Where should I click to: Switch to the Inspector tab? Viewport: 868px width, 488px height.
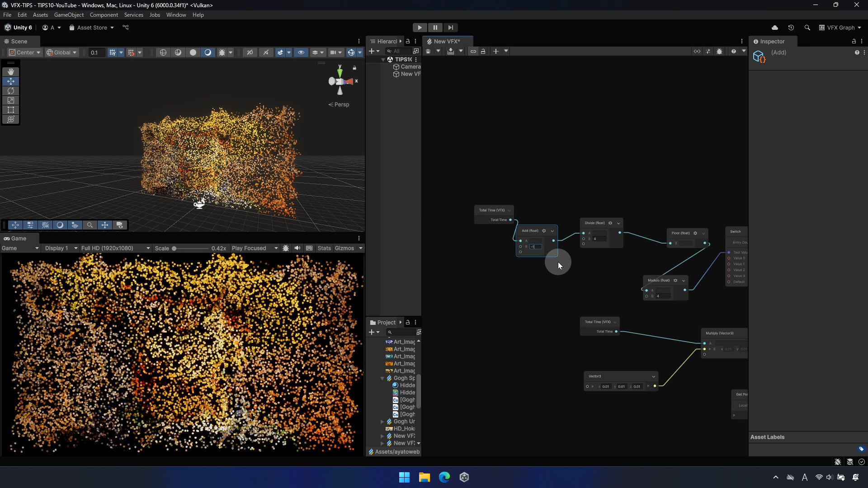[772, 41]
